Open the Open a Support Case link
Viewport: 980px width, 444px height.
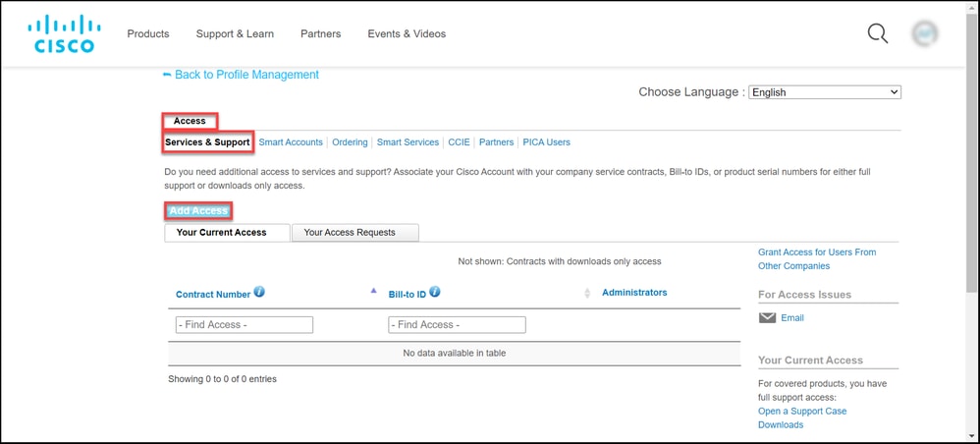pos(802,411)
